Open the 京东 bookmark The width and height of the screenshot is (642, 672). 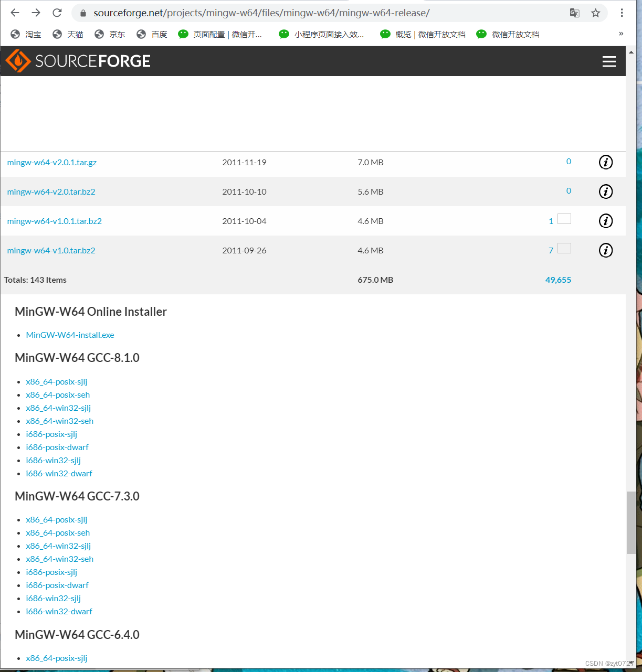tap(110, 34)
